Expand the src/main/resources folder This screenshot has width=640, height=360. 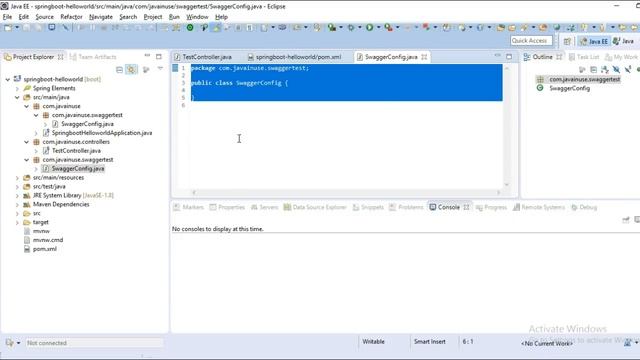(x=17, y=178)
